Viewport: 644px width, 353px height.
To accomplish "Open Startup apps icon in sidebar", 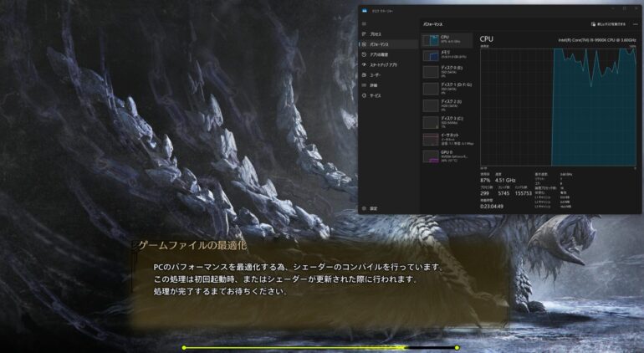I will pyautogui.click(x=364, y=64).
